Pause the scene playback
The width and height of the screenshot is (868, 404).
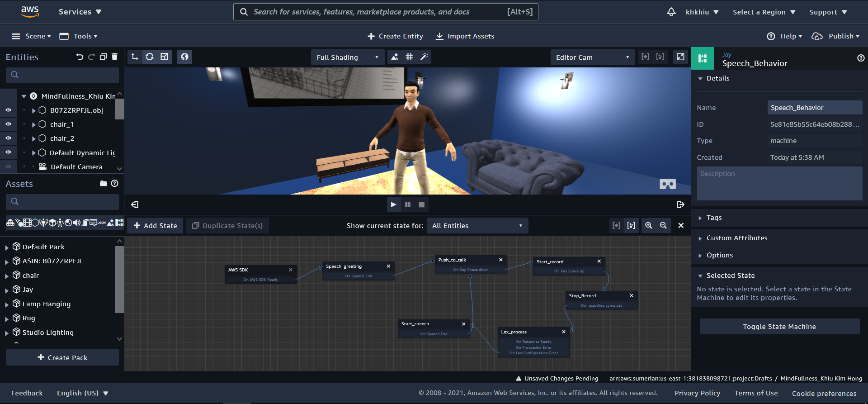pos(408,204)
